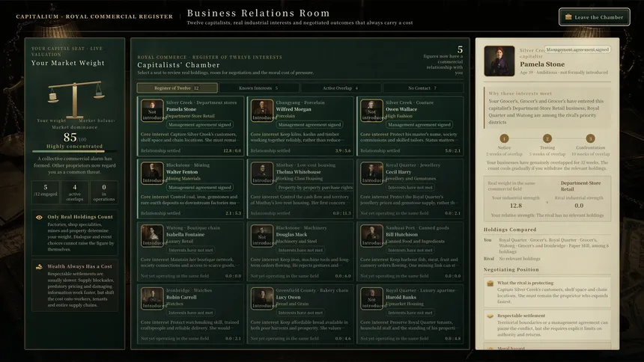Click the Leave the Chamber button
The width and height of the screenshot is (644, 362).
pos(595,17)
